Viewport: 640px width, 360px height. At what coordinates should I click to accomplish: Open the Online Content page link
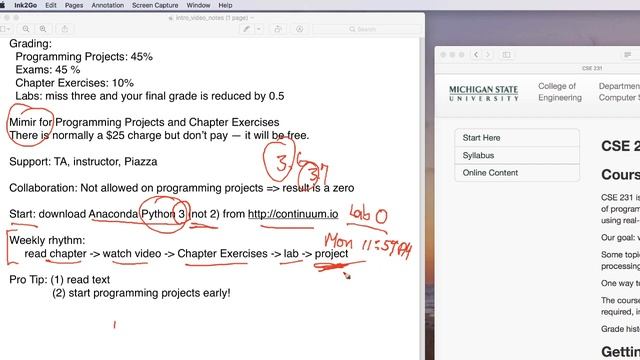click(517, 173)
